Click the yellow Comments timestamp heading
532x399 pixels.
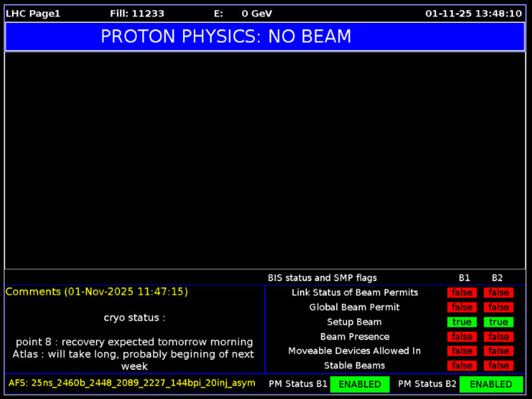click(x=97, y=292)
